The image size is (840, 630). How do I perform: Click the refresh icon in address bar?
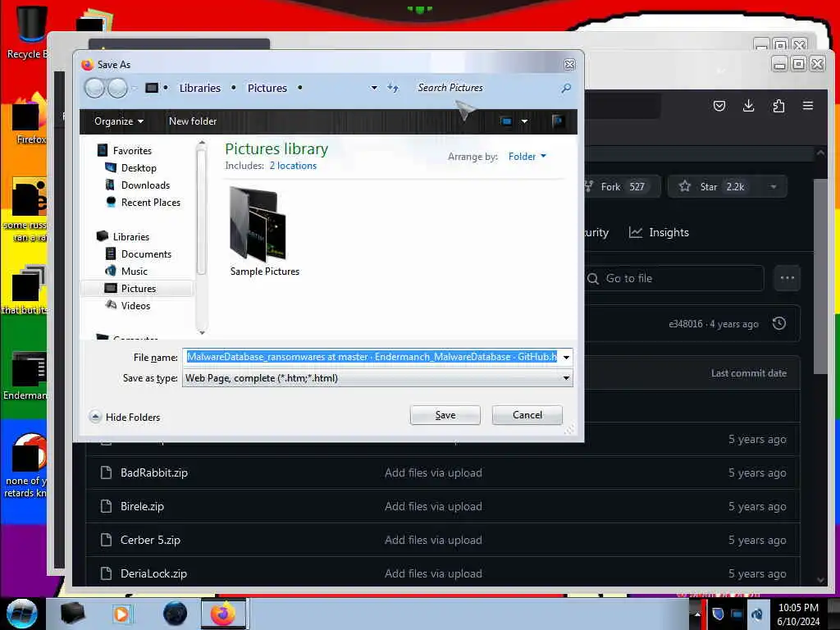(393, 88)
